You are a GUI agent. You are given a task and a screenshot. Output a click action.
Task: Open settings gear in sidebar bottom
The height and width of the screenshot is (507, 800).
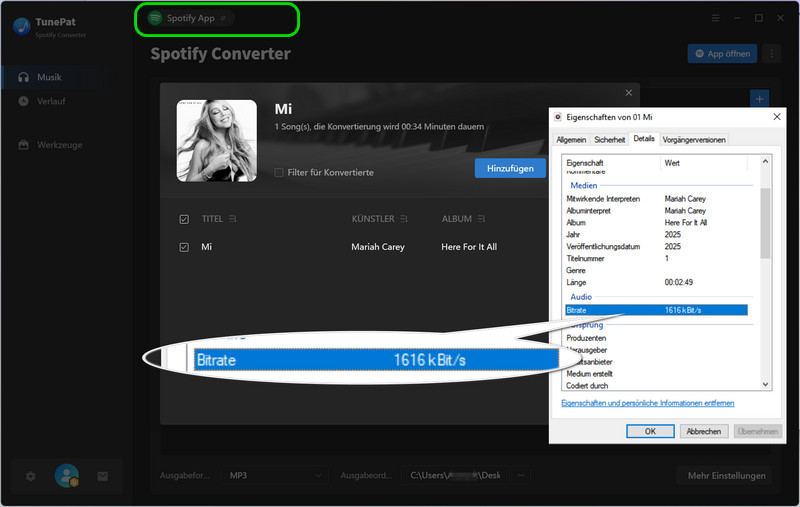click(31, 476)
